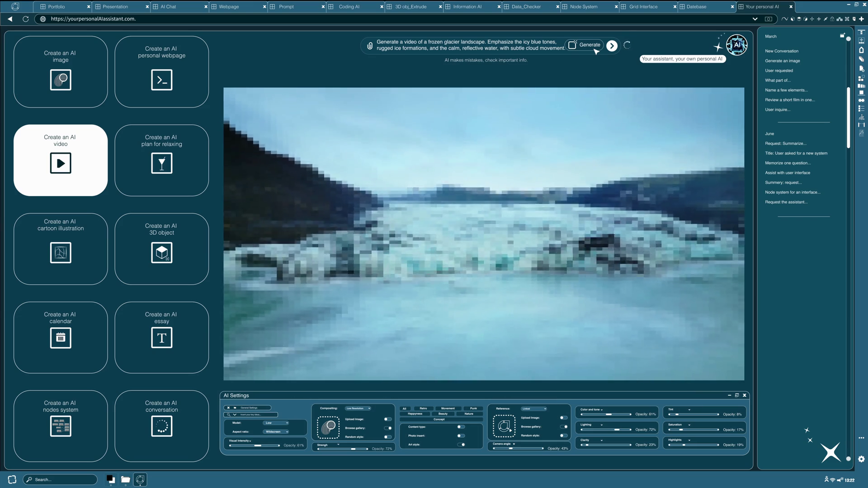
Task: Open the settings gear in right sidebar
Action: click(861, 459)
